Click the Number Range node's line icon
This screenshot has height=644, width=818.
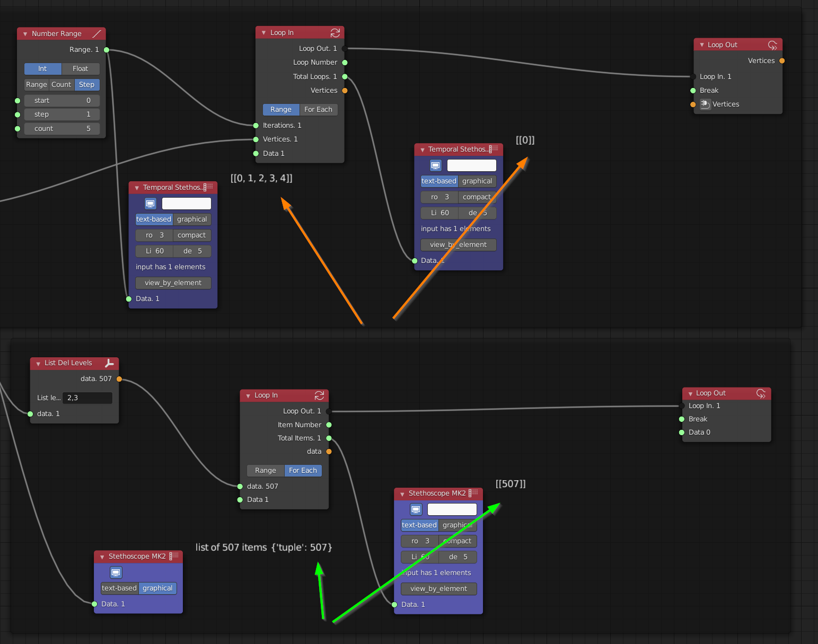96,33
